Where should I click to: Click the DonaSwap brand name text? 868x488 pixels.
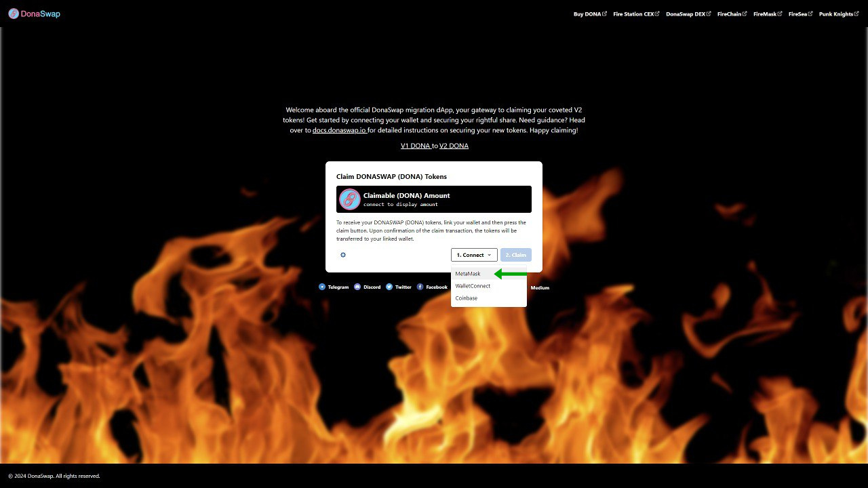40,14
